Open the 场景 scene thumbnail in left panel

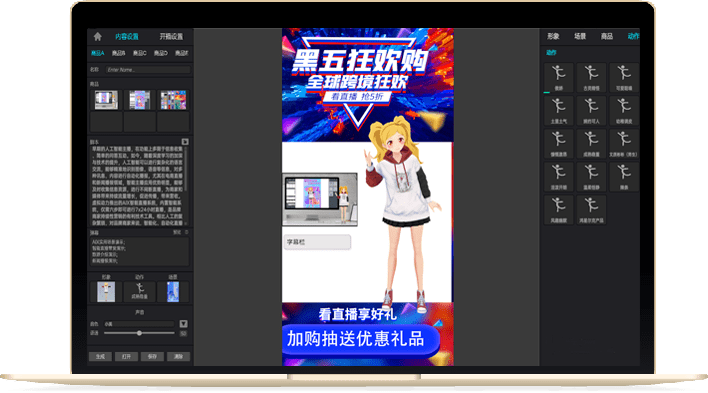pyautogui.click(x=173, y=291)
